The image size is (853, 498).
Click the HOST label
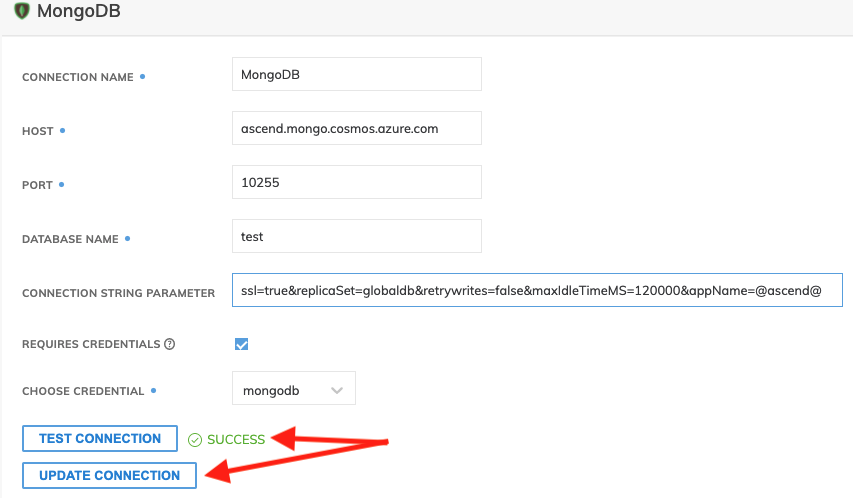point(38,131)
